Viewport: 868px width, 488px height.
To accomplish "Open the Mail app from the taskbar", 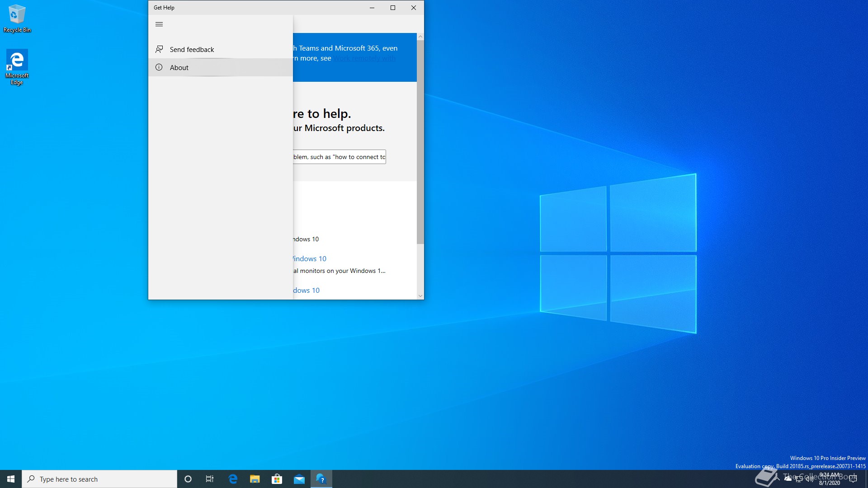I will pos(299,479).
